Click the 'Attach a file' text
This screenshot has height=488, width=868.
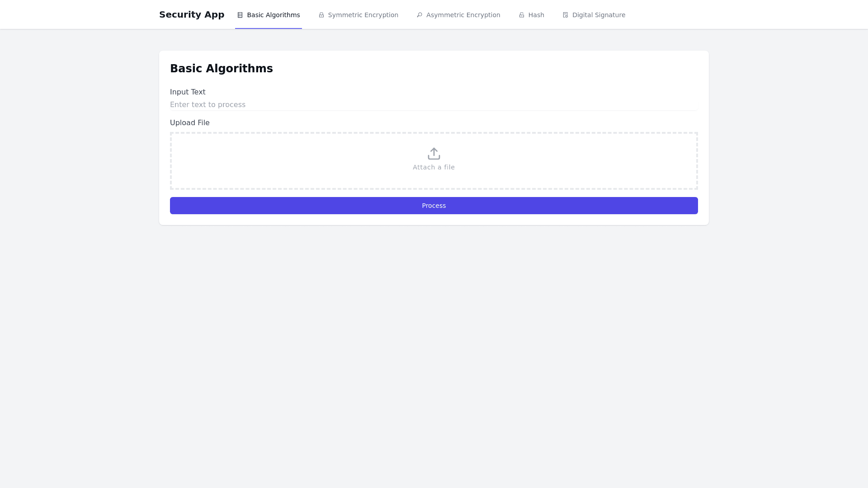coord(434,167)
